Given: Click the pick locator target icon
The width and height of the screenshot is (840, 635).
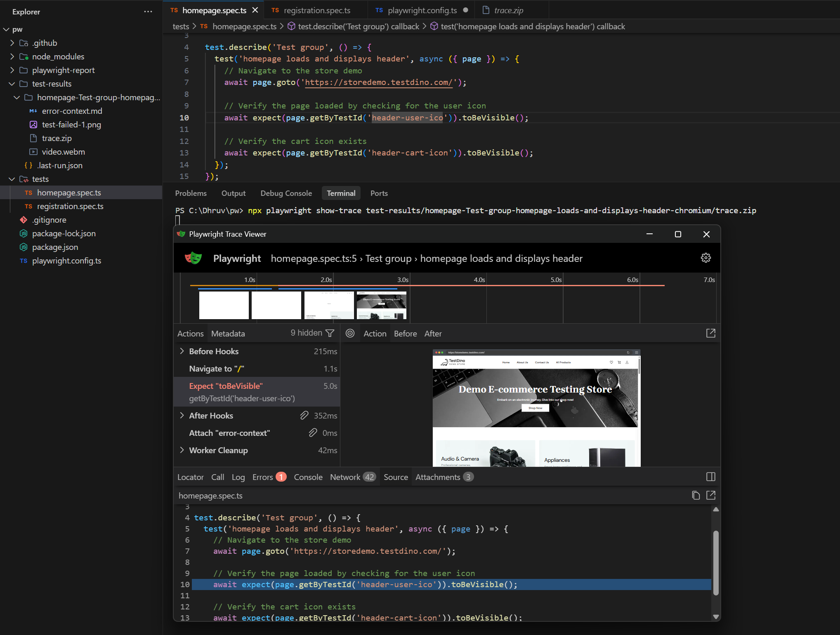Looking at the screenshot, I should click(x=350, y=333).
